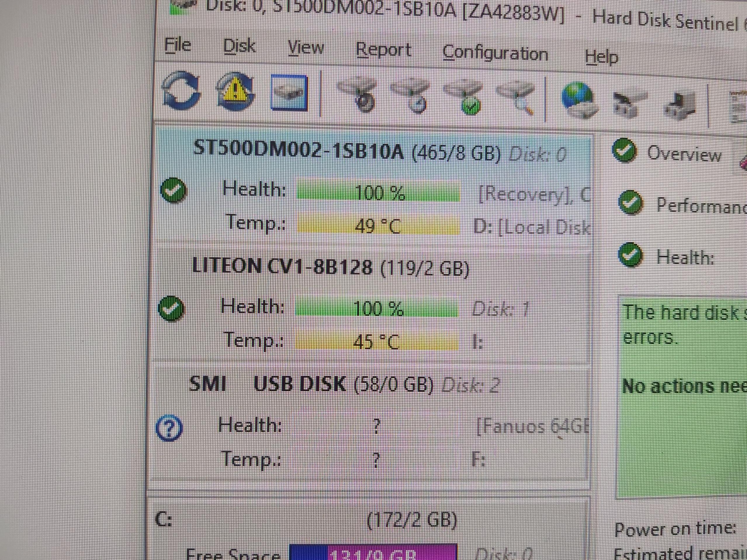Open the Configuration menu
The image size is (747, 560).
pos(495,53)
